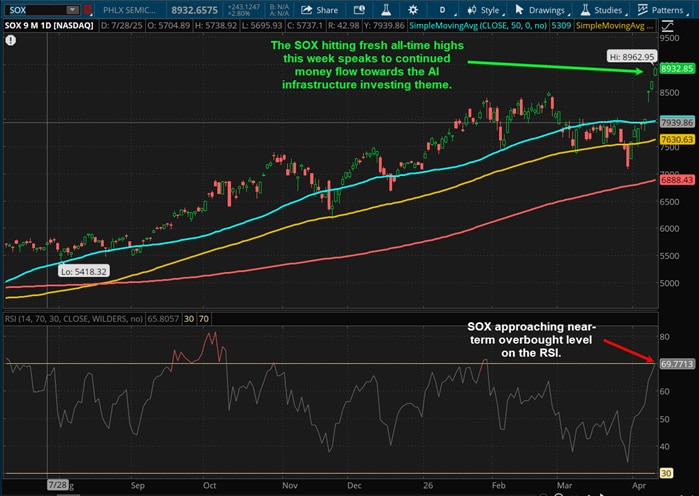Click the 7/28 date marker on time axis
Viewport: 699px width, 496px height.
click(x=58, y=485)
